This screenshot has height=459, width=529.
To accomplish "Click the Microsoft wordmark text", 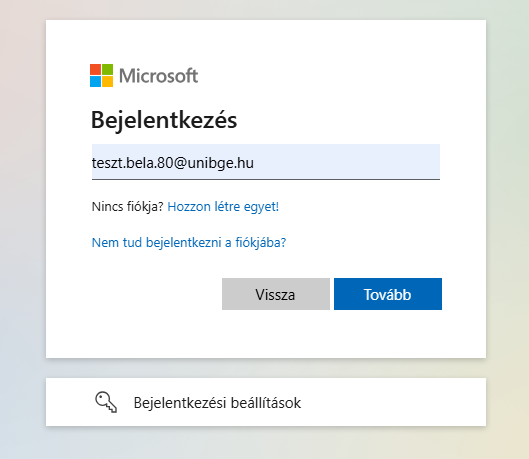I will [158, 76].
